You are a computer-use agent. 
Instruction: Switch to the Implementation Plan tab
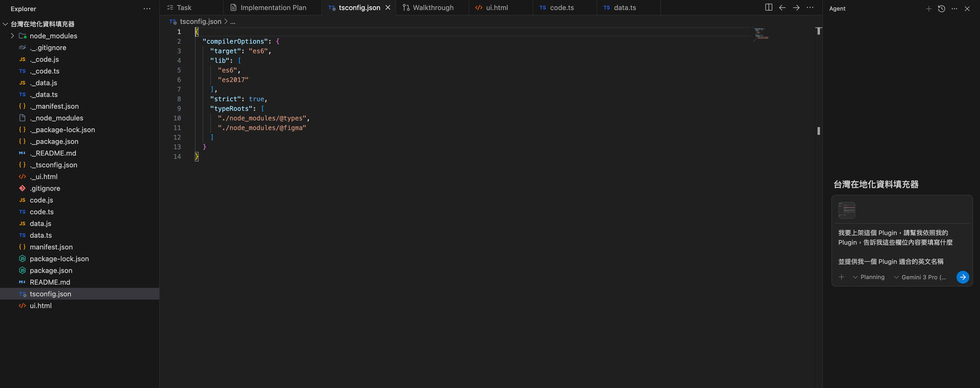click(x=273, y=7)
